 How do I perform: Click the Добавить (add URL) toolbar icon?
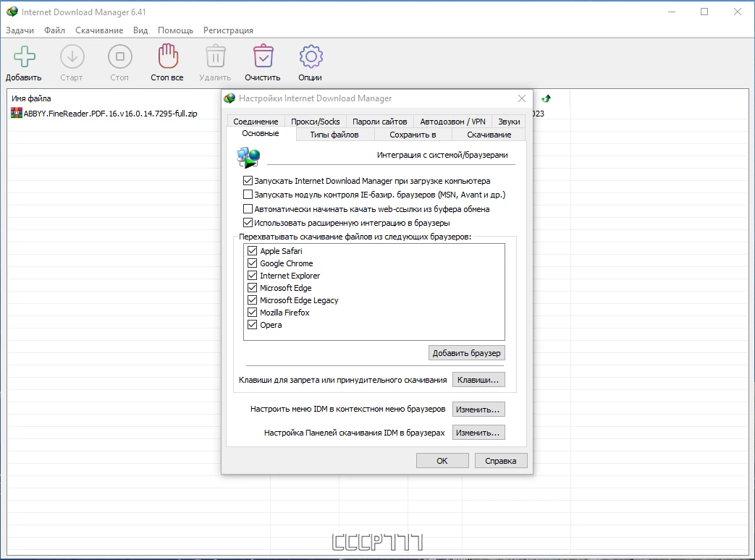24,56
